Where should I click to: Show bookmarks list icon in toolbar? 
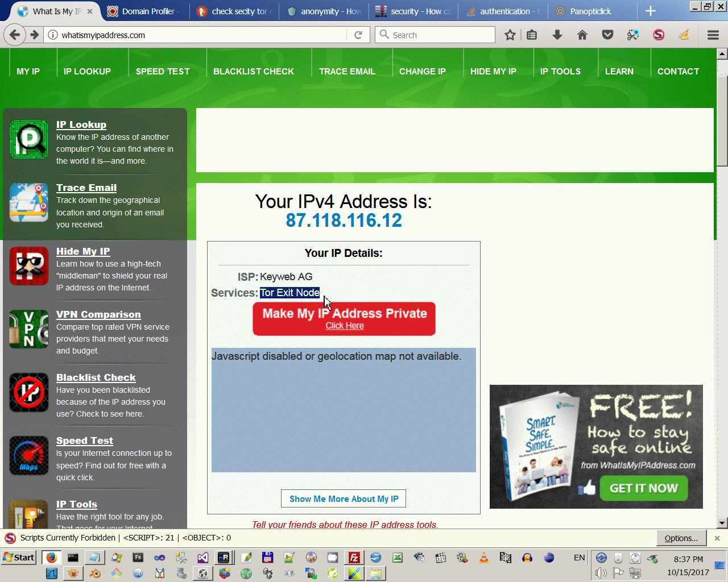[532, 35]
